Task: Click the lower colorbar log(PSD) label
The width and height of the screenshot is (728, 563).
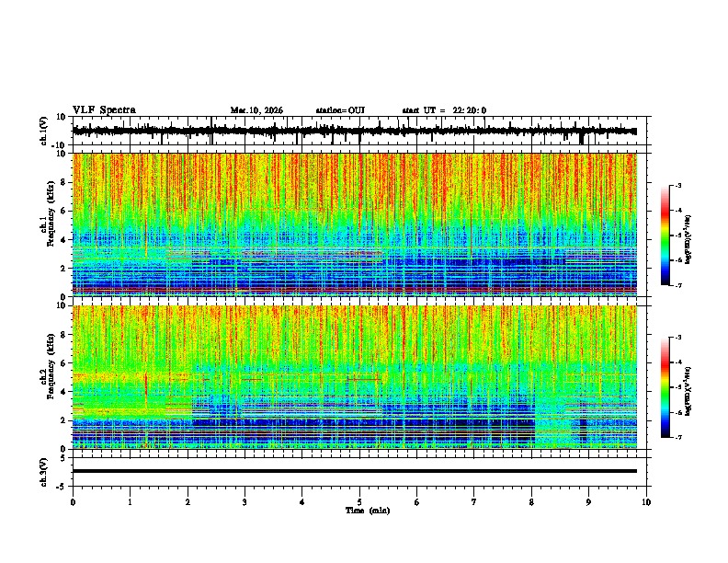Action: 688,391
